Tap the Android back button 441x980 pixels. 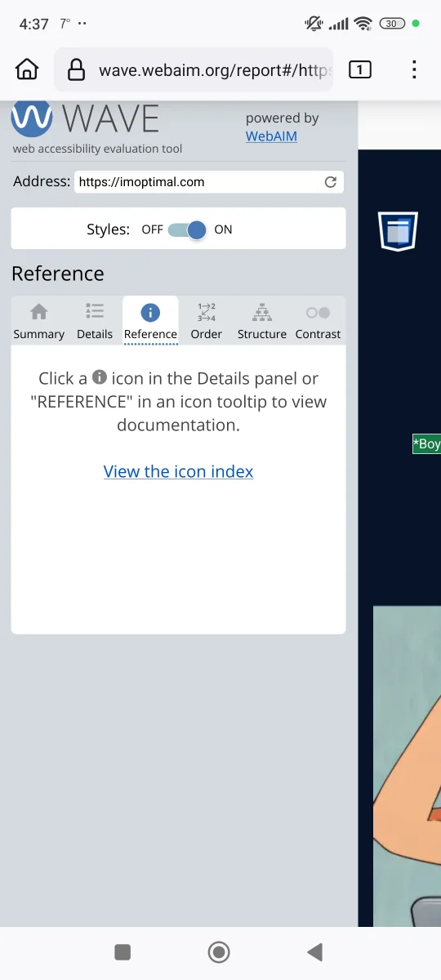(314, 951)
